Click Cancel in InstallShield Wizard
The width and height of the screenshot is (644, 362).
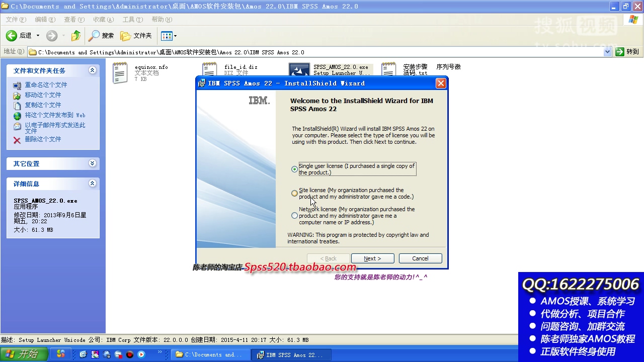coord(420,258)
